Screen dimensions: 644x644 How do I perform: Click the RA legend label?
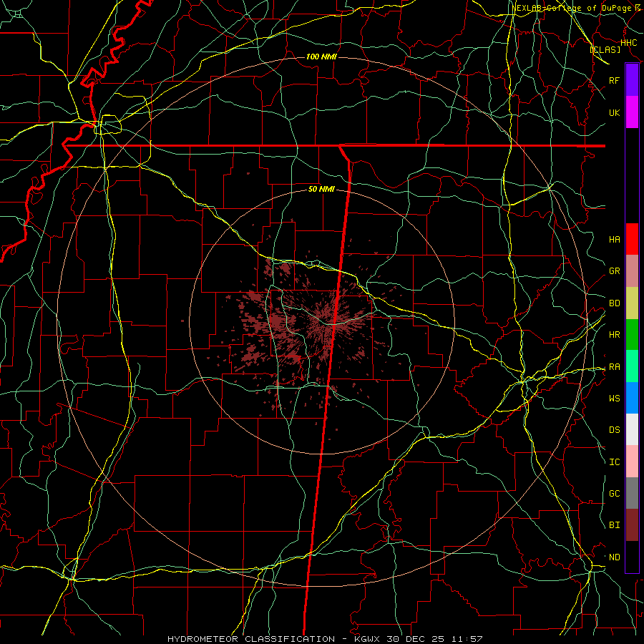[614, 367]
